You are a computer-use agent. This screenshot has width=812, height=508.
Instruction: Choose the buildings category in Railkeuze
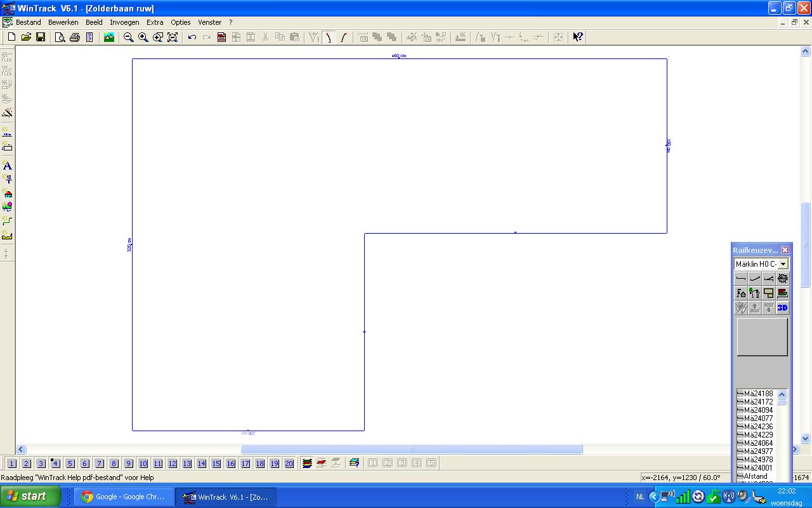[741, 293]
